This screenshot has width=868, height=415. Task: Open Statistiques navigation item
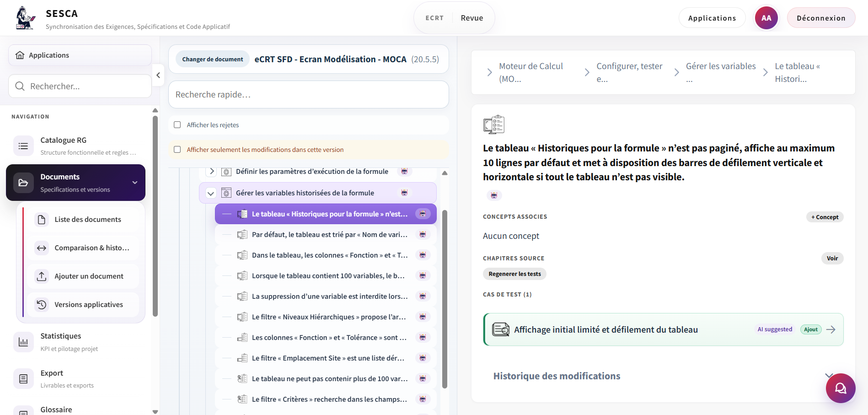76,342
